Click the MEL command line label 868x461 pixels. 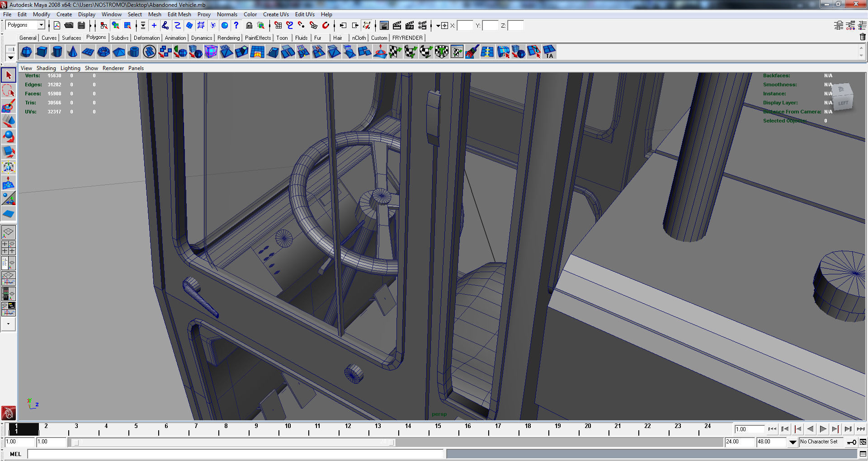point(16,454)
